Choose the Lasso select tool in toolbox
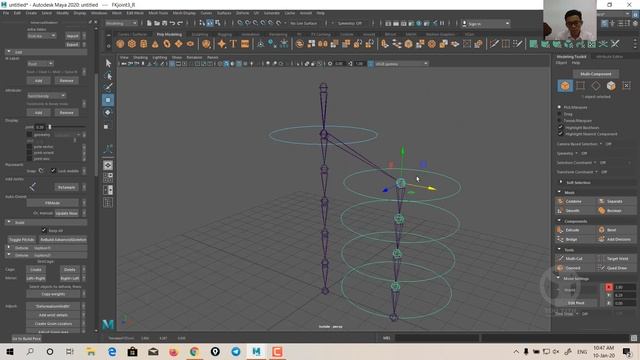This screenshot has height=360, width=640. coord(108,76)
